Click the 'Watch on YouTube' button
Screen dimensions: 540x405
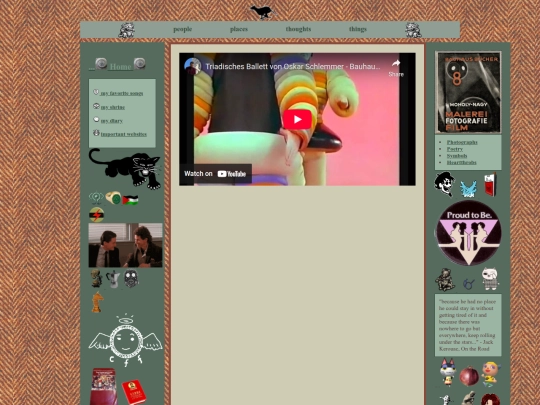[x=215, y=174]
